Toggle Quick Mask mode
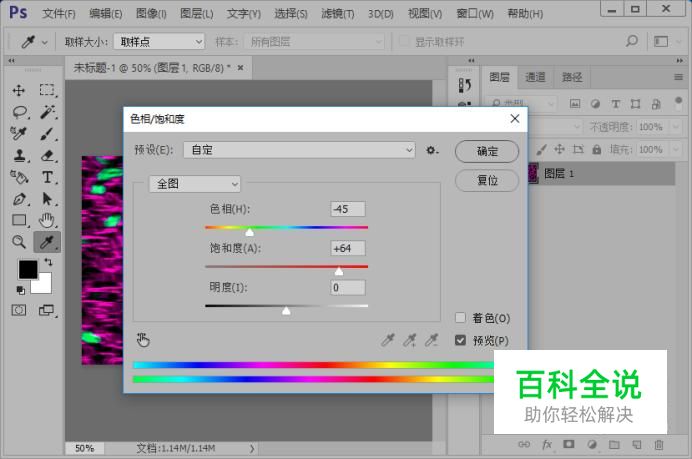 (19, 310)
